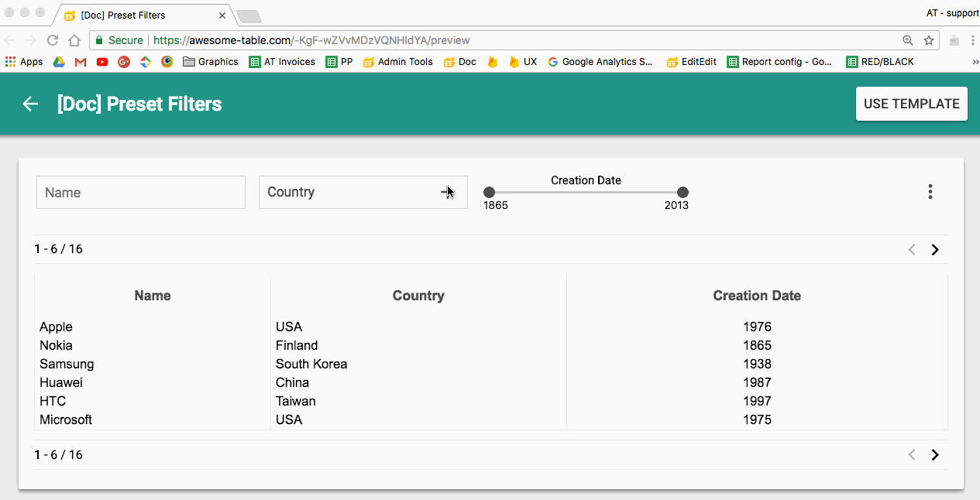Open the bookmark icon left of Graphics folder
Image resolution: width=980 pixels, height=500 pixels.
(167, 62)
